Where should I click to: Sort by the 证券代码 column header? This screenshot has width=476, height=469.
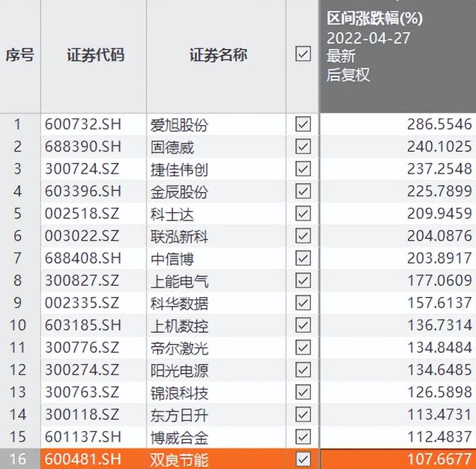tap(95, 55)
